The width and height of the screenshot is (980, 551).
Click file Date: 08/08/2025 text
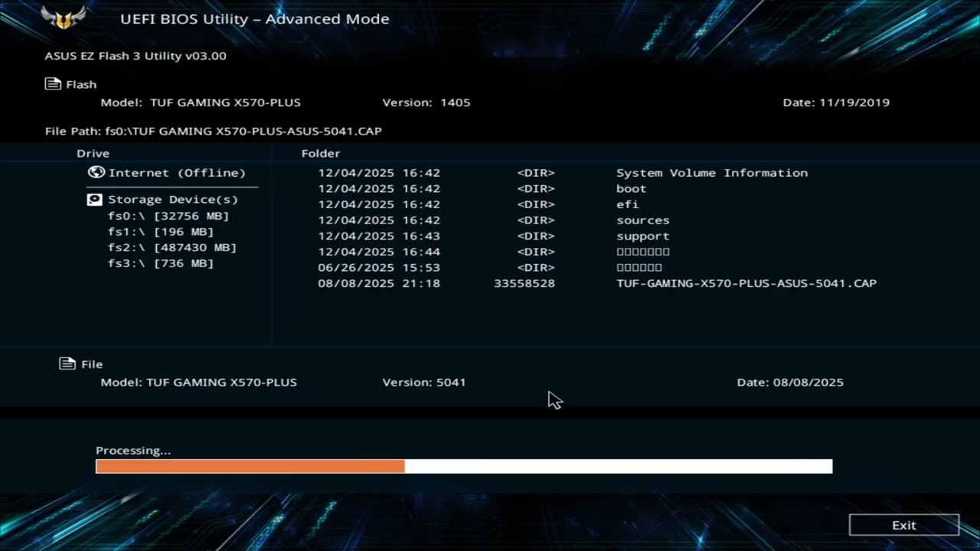tap(790, 382)
